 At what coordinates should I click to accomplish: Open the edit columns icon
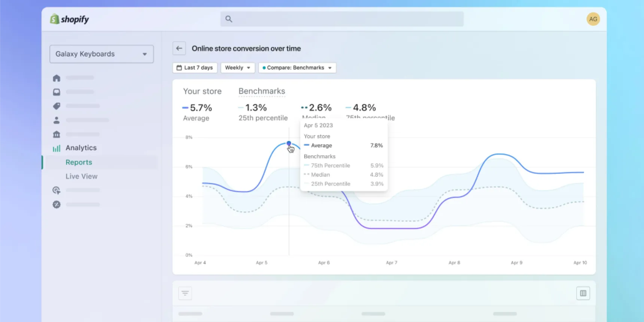[583, 293]
